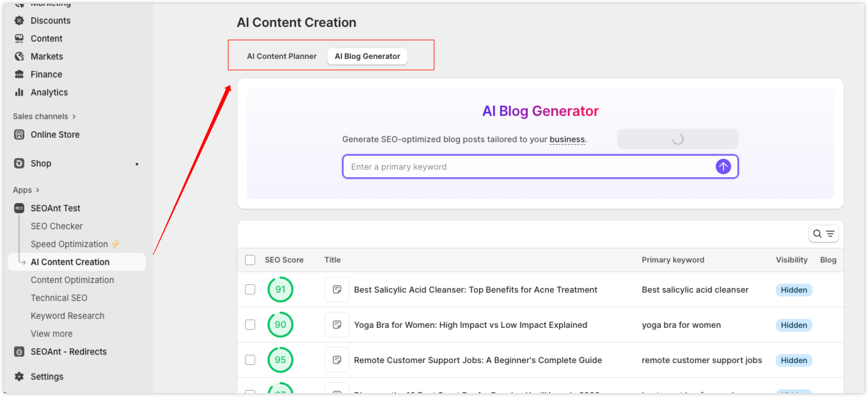Open Best Salicylic Acid Cleanser blog title
The image size is (868, 397).
click(x=475, y=289)
